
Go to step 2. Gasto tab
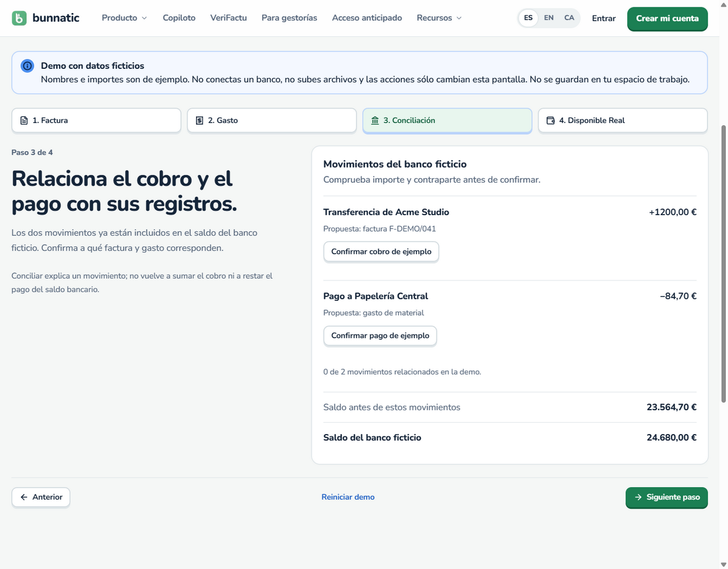click(272, 121)
